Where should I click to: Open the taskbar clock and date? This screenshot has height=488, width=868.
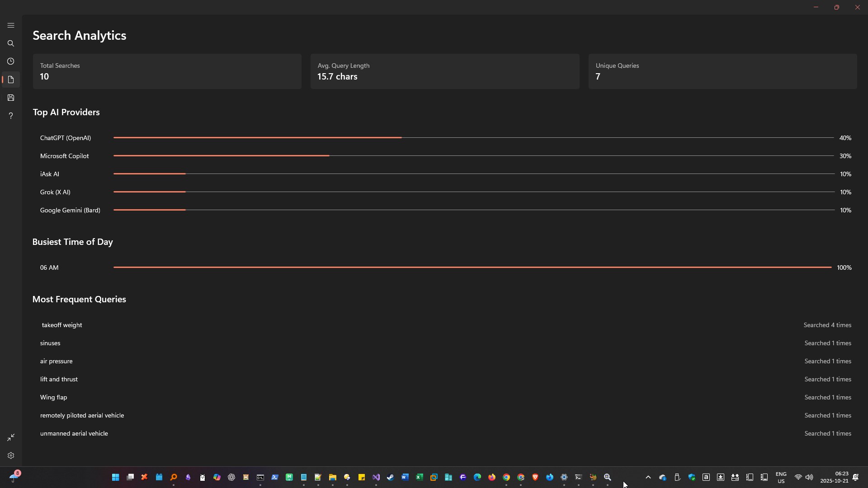pyautogui.click(x=834, y=477)
